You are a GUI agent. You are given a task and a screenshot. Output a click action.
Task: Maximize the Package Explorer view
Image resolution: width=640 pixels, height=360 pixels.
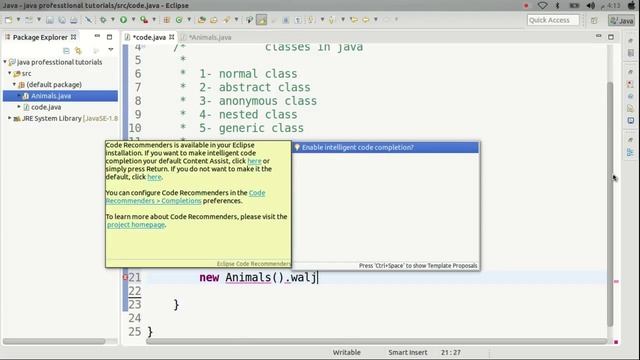(x=109, y=37)
